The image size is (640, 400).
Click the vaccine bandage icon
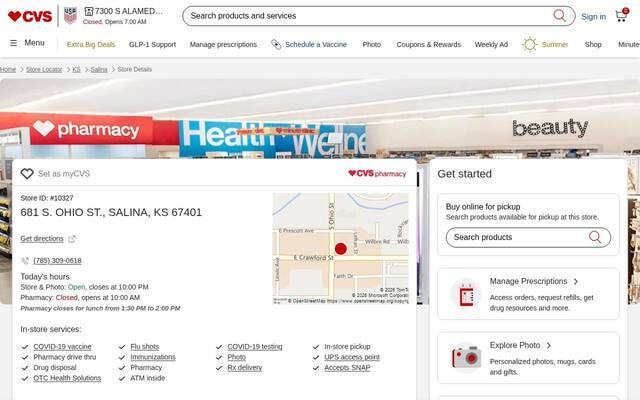click(276, 44)
